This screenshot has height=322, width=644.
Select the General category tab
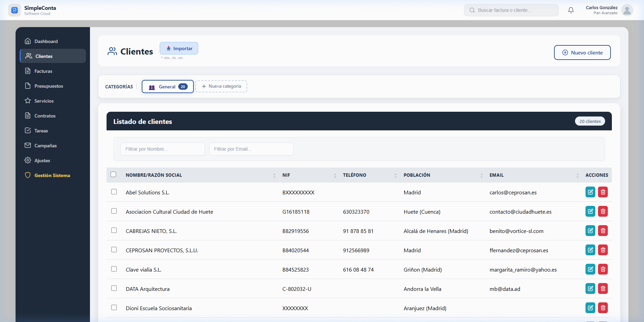click(x=167, y=87)
